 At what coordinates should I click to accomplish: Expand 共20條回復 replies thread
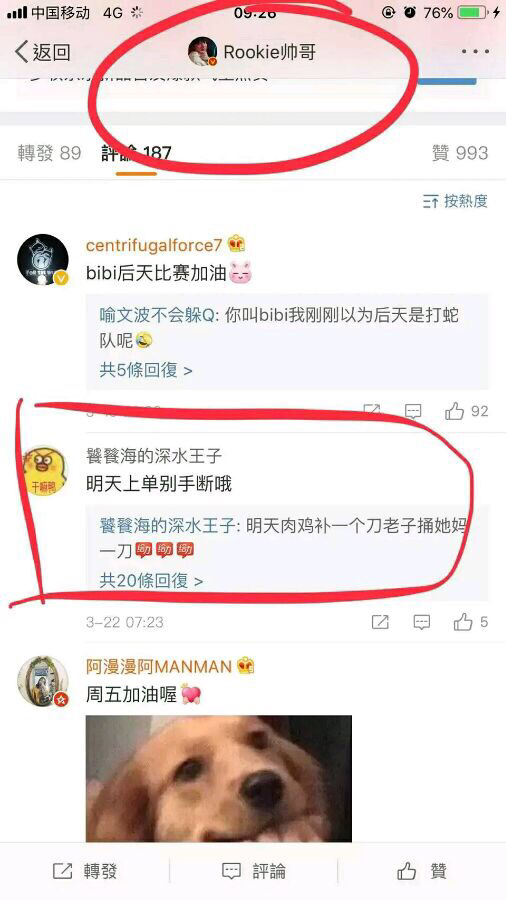tap(151, 581)
